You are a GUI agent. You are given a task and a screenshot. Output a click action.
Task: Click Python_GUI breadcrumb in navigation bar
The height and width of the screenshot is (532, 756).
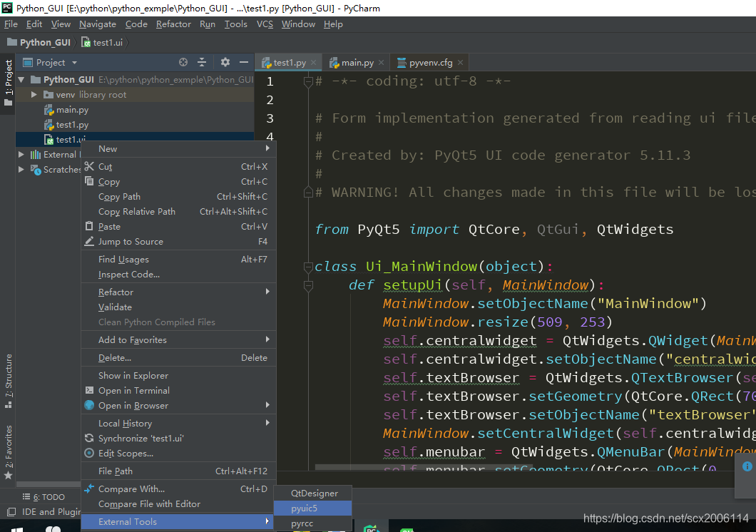pyautogui.click(x=39, y=42)
